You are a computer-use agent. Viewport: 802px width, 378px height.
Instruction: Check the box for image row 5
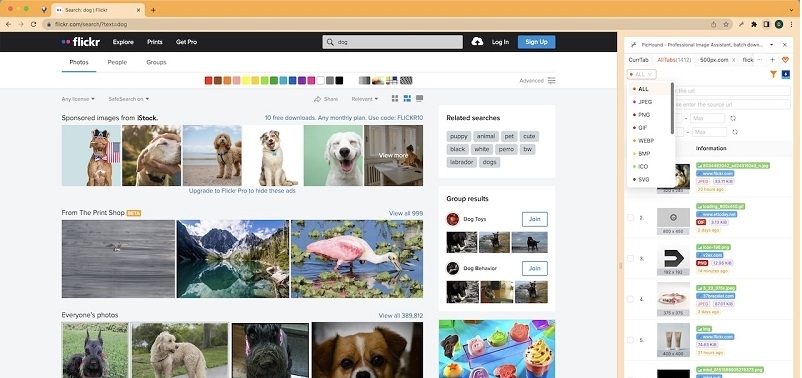coord(630,340)
